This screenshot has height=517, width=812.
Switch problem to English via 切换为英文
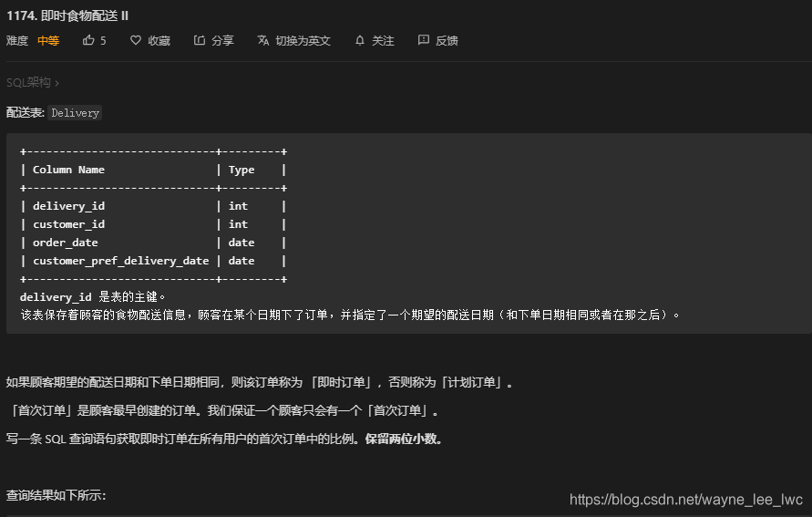pos(303,40)
